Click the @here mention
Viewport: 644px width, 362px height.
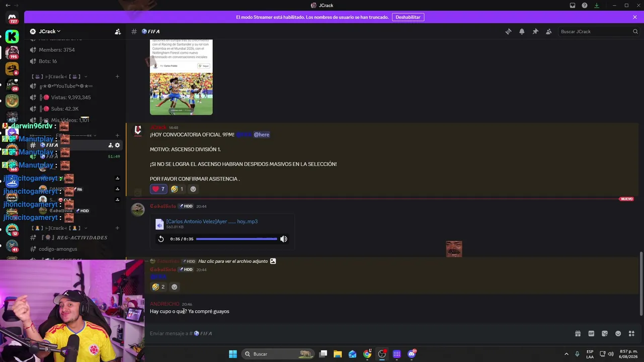click(x=261, y=135)
